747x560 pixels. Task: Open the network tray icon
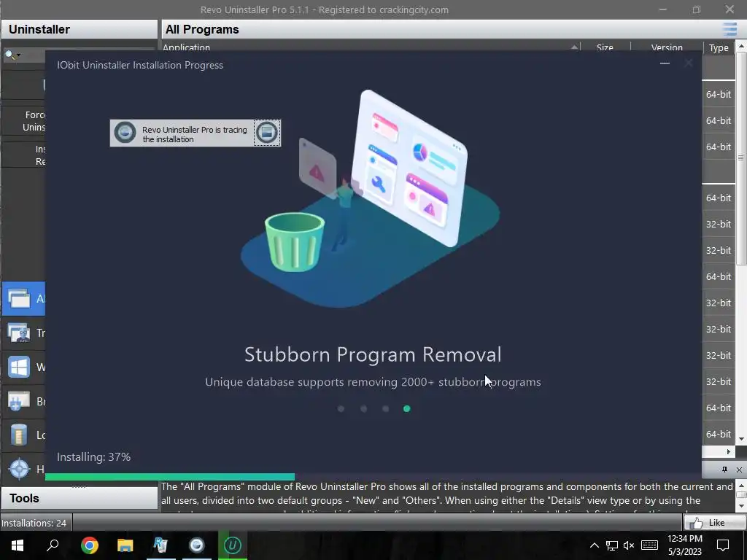612,545
